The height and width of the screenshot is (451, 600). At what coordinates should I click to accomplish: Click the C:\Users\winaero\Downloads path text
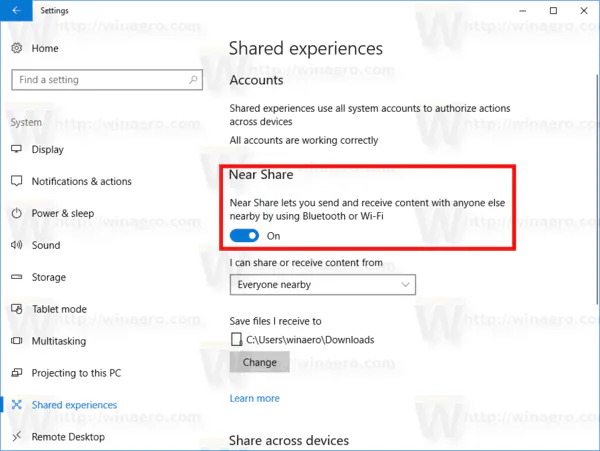click(x=310, y=340)
